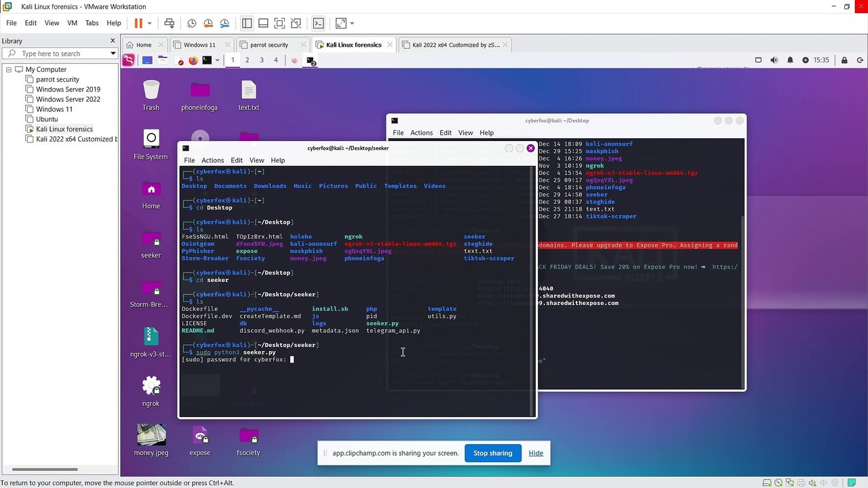This screenshot has height=488, width=868.
Task: Click the library panel horizontal scrollbar
Action: (x=45, y=470)
